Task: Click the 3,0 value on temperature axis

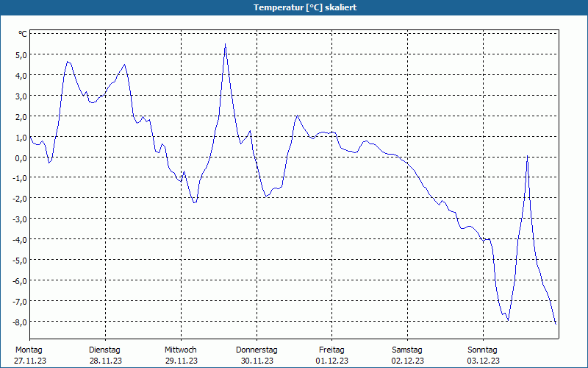Action: click(x=21, y=96)
